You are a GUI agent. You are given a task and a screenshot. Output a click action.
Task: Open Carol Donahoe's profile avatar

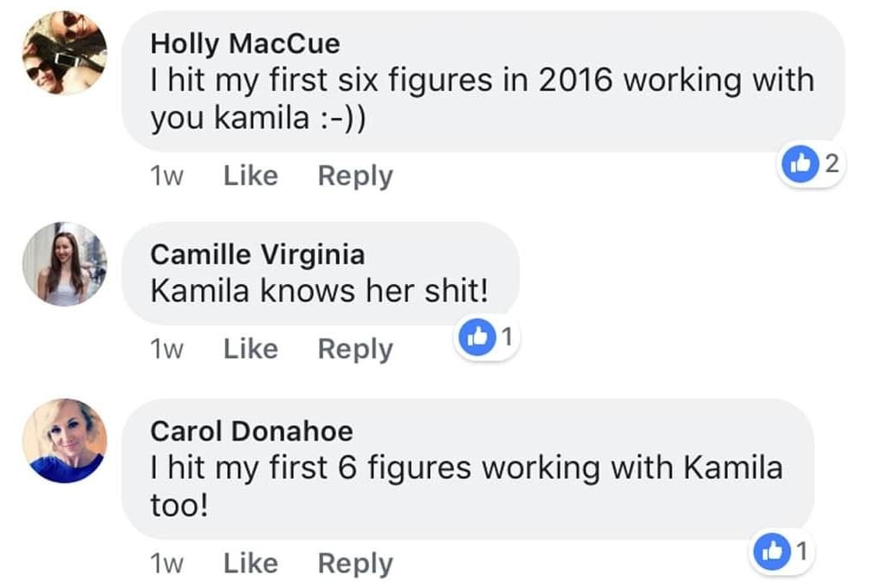click(x=64, y=440)
